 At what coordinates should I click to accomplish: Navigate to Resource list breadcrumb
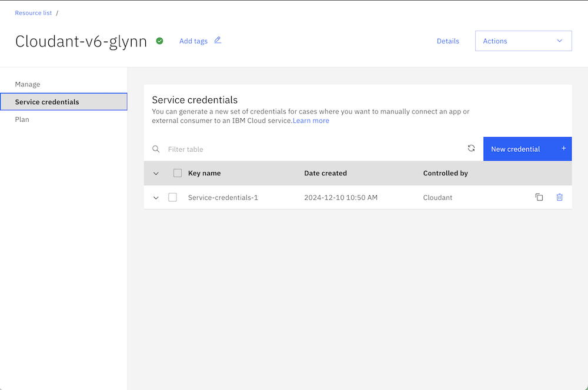[34, 13]
